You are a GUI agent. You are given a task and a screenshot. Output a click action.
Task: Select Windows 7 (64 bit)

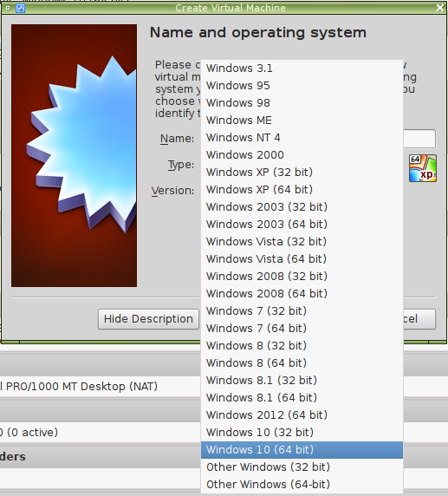(302, 329)
